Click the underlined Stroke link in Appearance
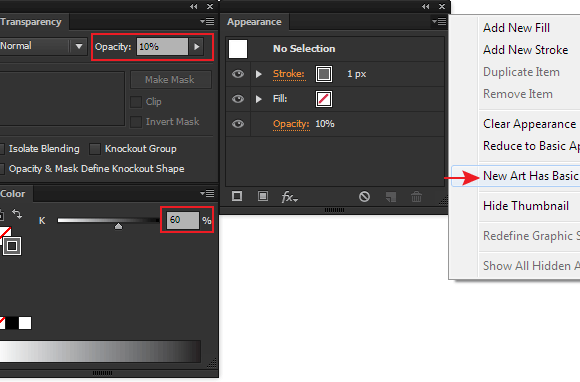Image resolution: width=580 pixels, height=382 pixels. 289,74
